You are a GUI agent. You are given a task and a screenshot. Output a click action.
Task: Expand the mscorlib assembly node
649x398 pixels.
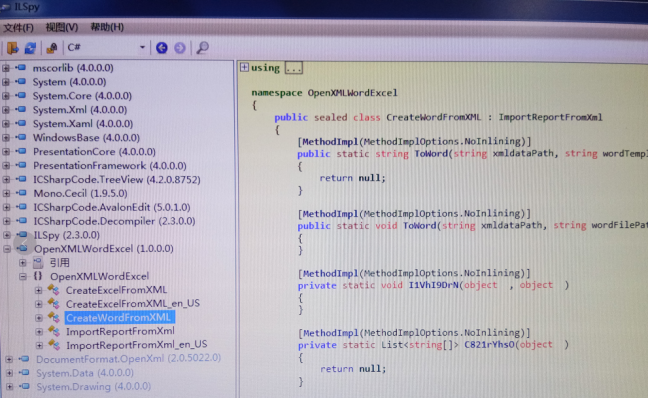coord(6,68)
